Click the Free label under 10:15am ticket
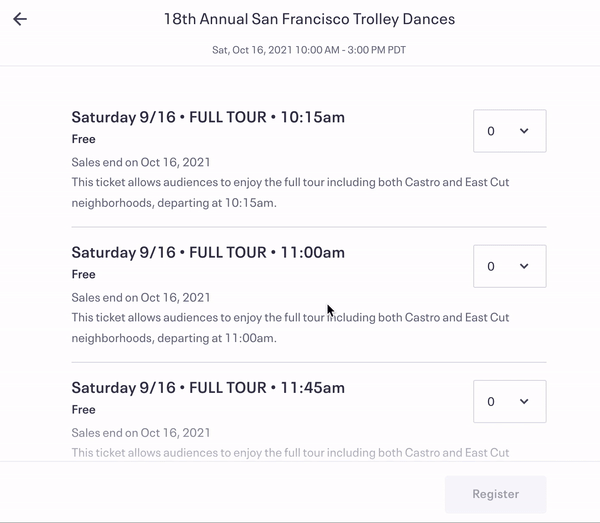 pyautogui.click(x=84, y=139)
